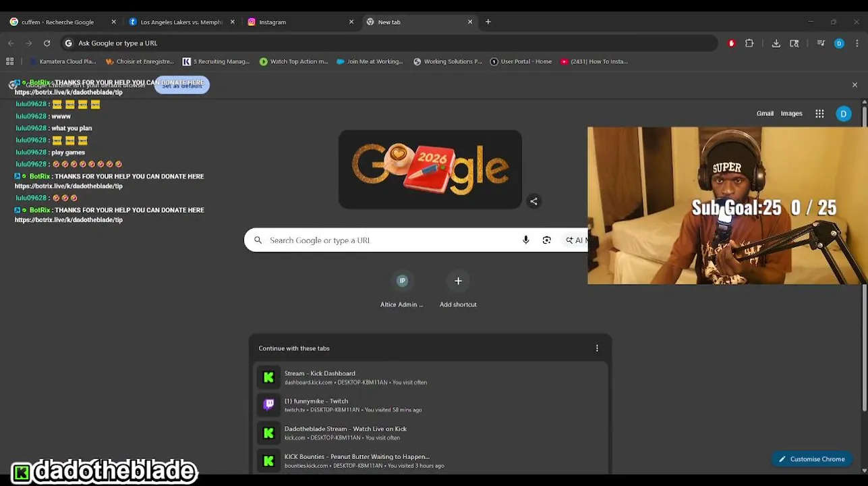Open 5 Recruiting Manag... bookmark

click(x=216, y=61)
